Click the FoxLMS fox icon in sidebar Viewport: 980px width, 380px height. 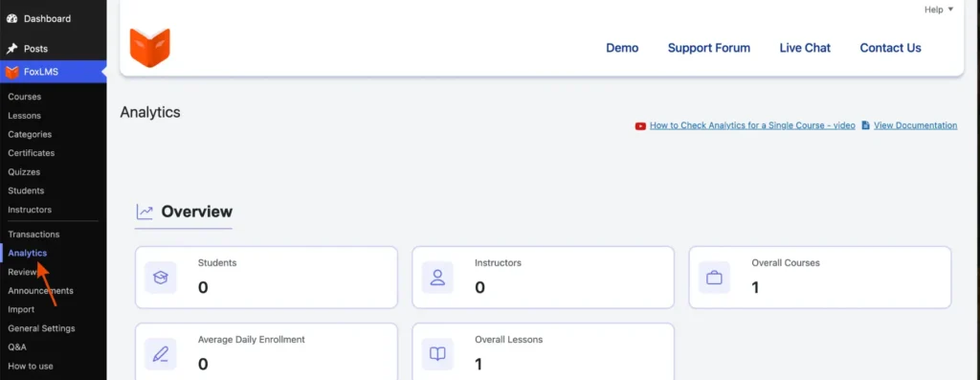click(11, 72)
